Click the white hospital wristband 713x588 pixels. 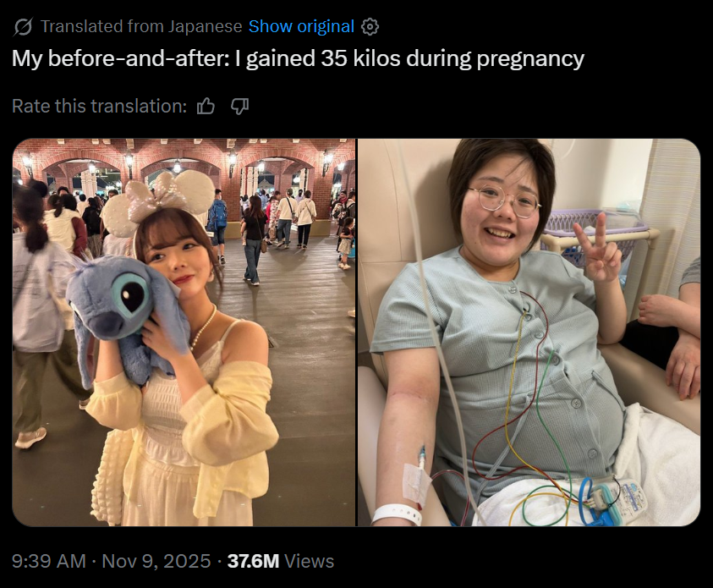pyautogui.click(x=396, y=514)
